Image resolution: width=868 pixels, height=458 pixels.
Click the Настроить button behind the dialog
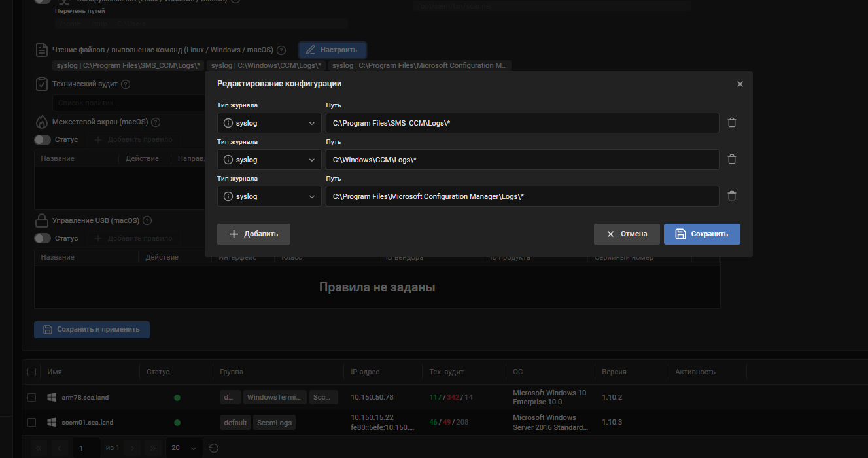pyautogui.click(x=332, y=50)
